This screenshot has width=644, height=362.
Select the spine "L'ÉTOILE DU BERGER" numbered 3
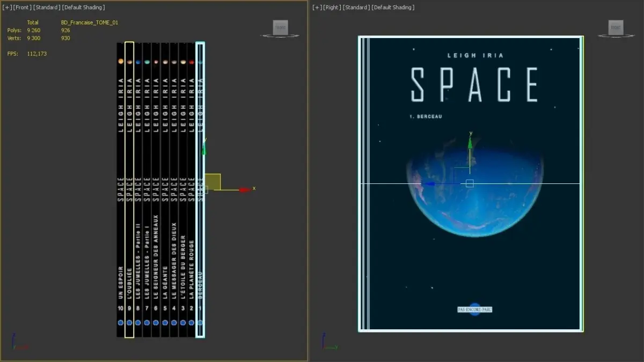click(182, 190)
